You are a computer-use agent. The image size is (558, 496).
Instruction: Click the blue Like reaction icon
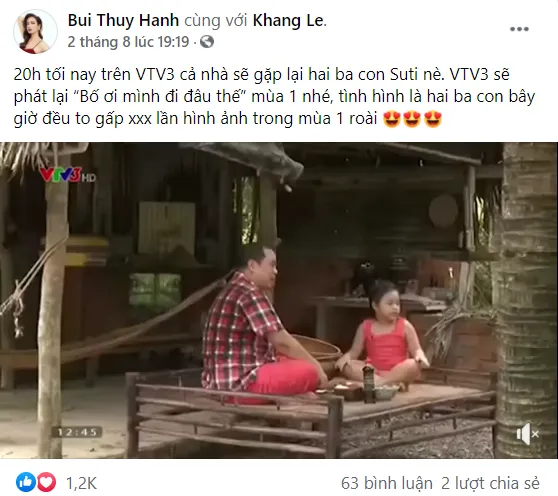pyautogui.click(x=25, y=483)
